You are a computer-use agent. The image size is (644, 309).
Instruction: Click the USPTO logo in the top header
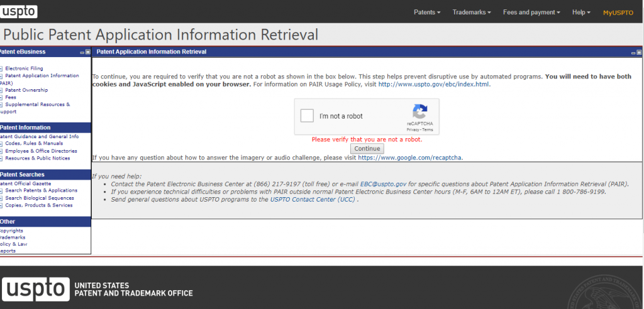tap(19, 11)
